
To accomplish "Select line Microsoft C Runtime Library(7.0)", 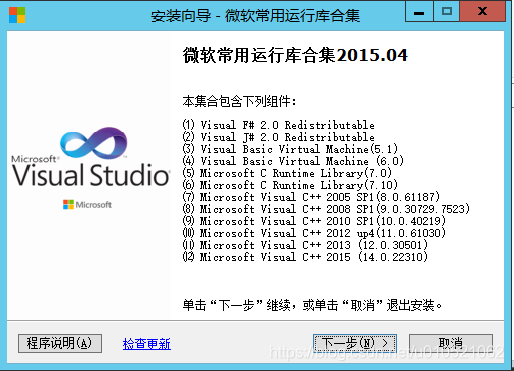I will [x=287, y=173].
